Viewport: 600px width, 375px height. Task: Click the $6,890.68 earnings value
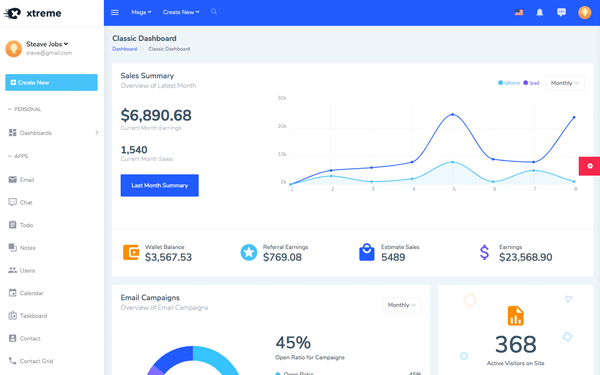[x=156, y=115]
